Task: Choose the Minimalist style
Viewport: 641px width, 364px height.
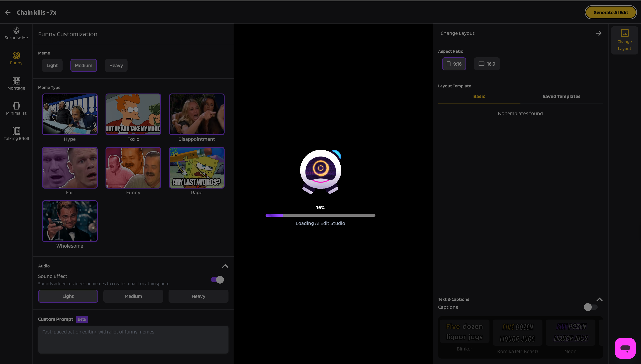Action: (x=16, y=109)
